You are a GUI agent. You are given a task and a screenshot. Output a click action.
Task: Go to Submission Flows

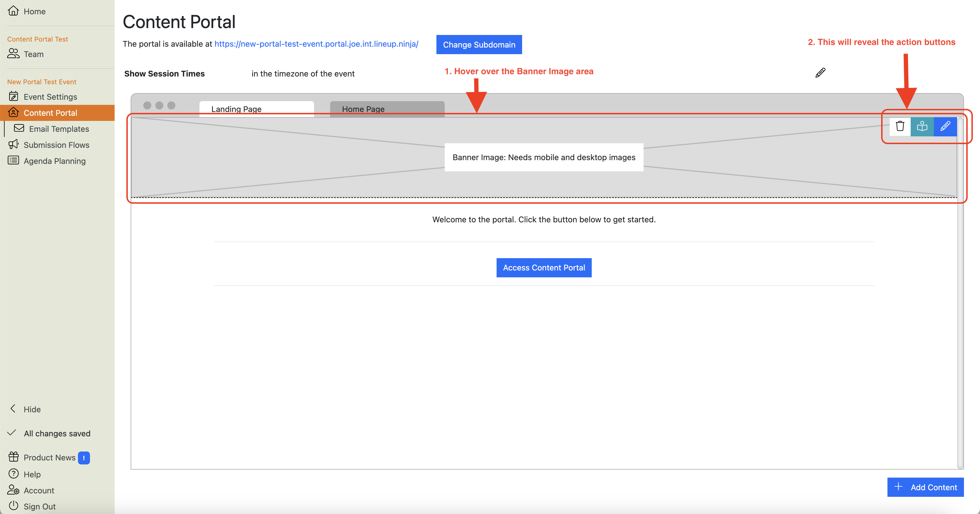(56, 145)
